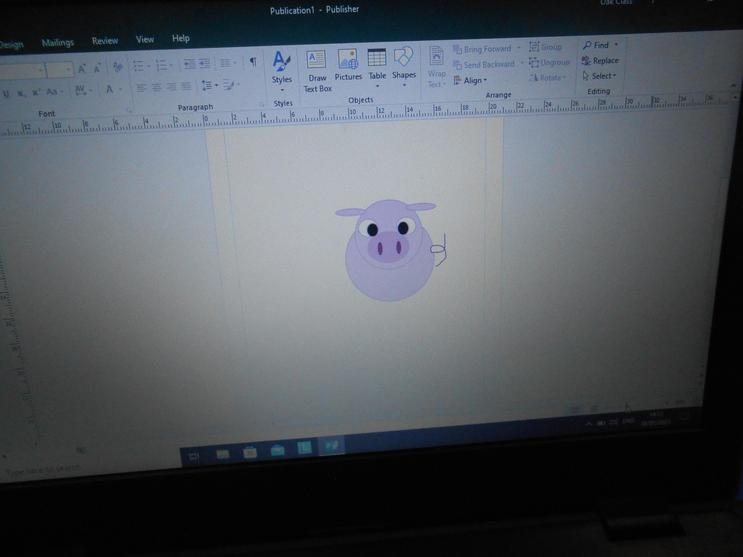
Task: Select the purple pig drawing on page
Action: pyautogui.click(x=388, y=249)
